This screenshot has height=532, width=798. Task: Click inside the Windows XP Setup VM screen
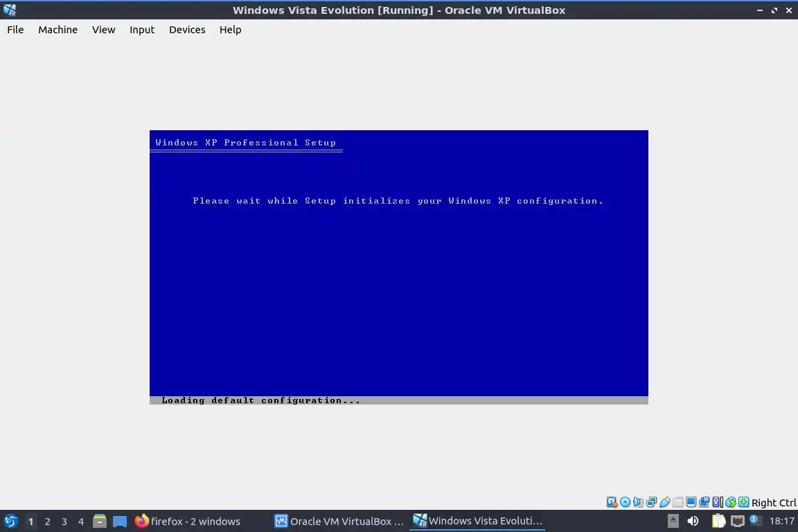[398, 267]
